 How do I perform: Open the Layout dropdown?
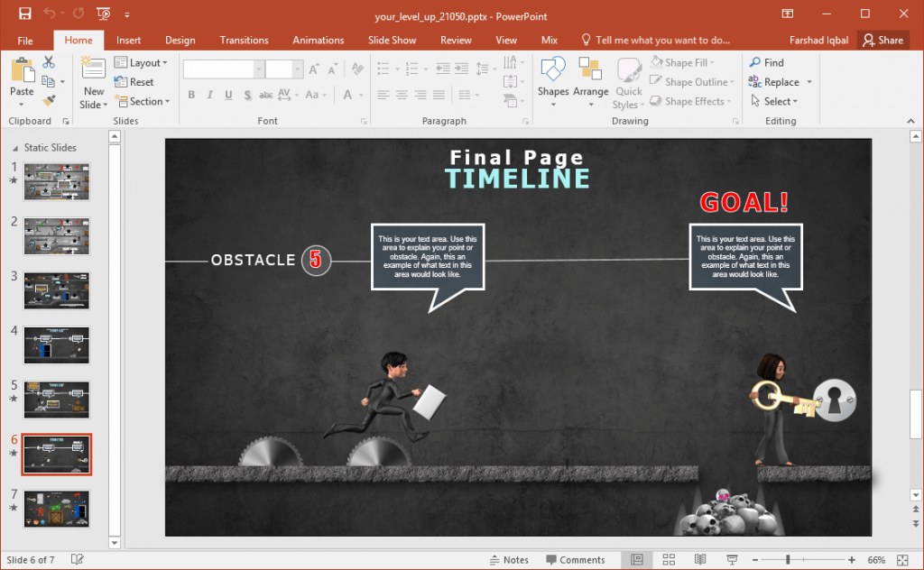(143, 62)
